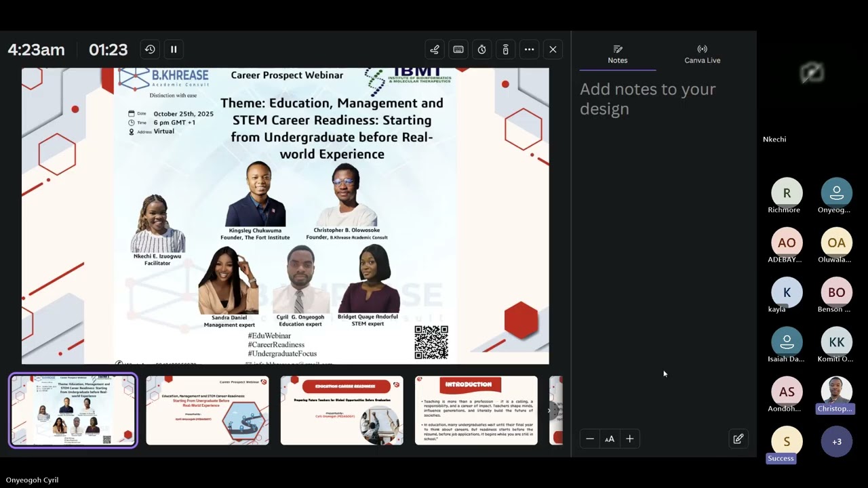Click the current time 4:23am display

(x=36, y=49)
